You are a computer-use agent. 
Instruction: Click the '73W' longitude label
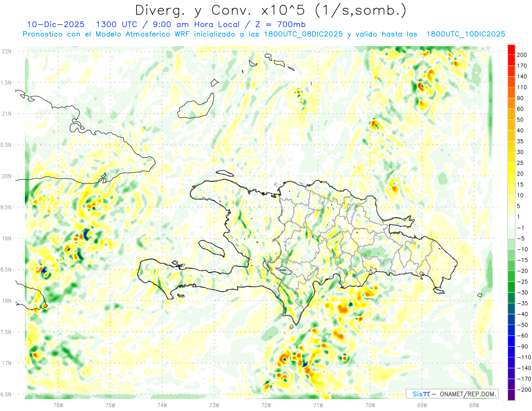click(x=214, y=404)
